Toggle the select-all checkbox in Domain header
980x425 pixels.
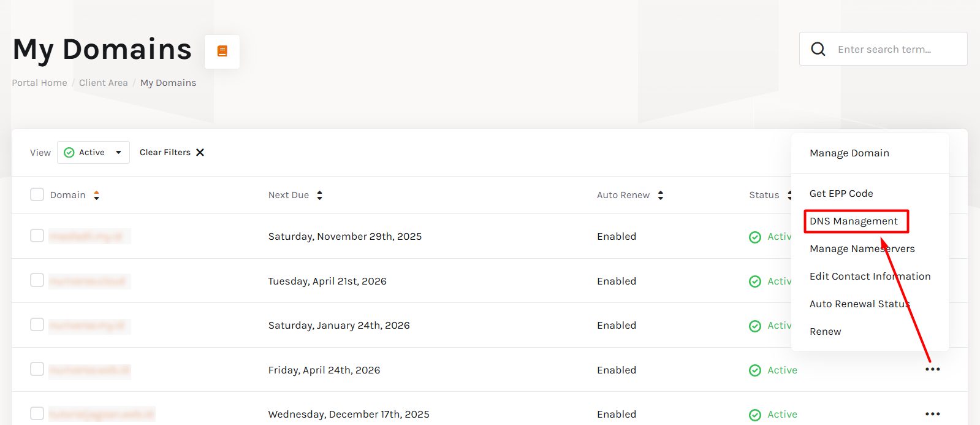[37, 194]
